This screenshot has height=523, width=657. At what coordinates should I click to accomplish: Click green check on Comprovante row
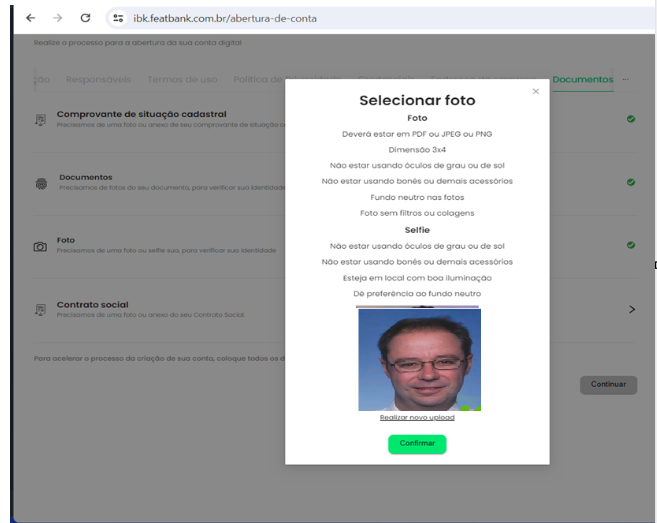pyautogui.click(x=631, y=119)
